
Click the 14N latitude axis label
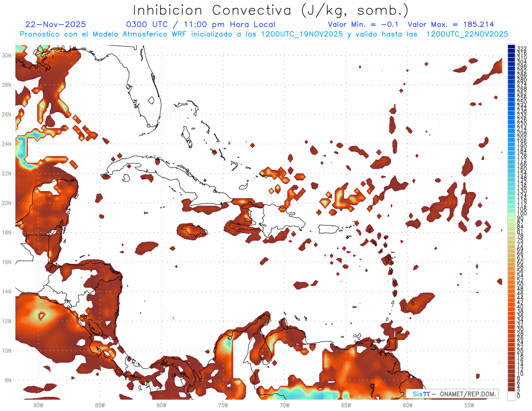pyautogui.click(x=7, y=291)
